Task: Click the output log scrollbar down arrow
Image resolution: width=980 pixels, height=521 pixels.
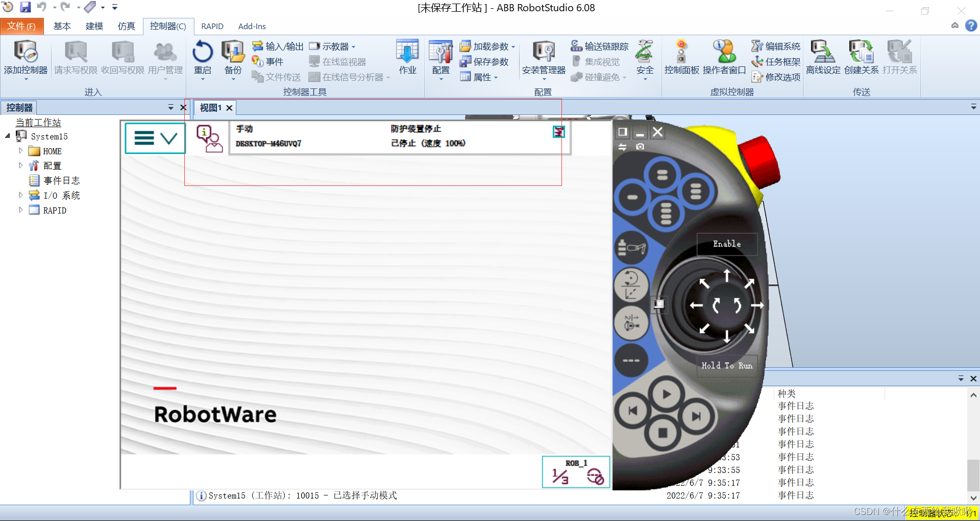Action: coord(973,498)
